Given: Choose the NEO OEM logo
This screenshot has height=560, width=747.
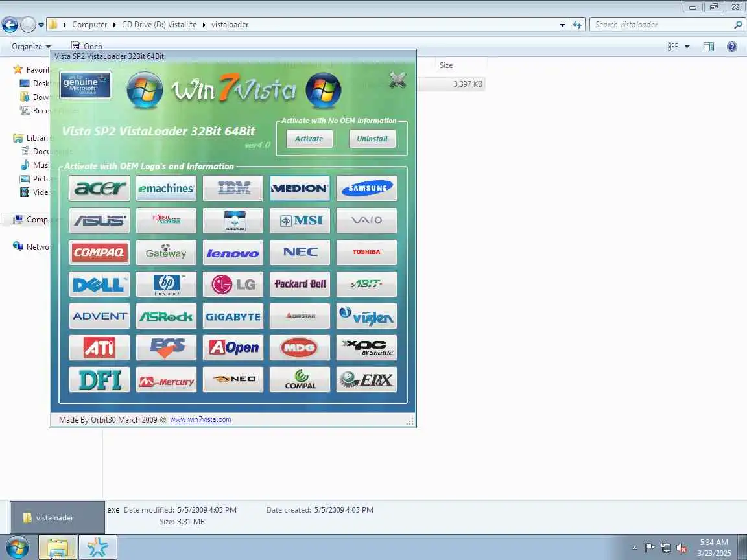Looking at the screenshot, I should (233, 380).
